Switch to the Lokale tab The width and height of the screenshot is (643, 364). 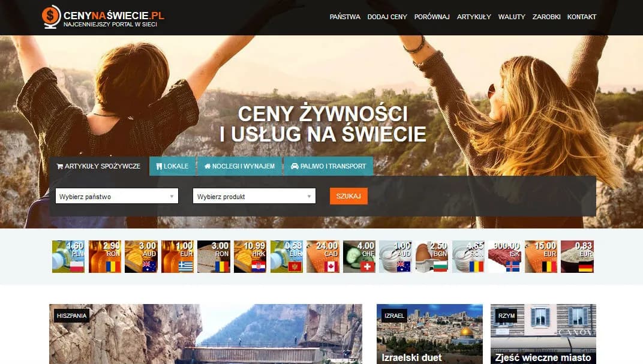click(172, 166)
